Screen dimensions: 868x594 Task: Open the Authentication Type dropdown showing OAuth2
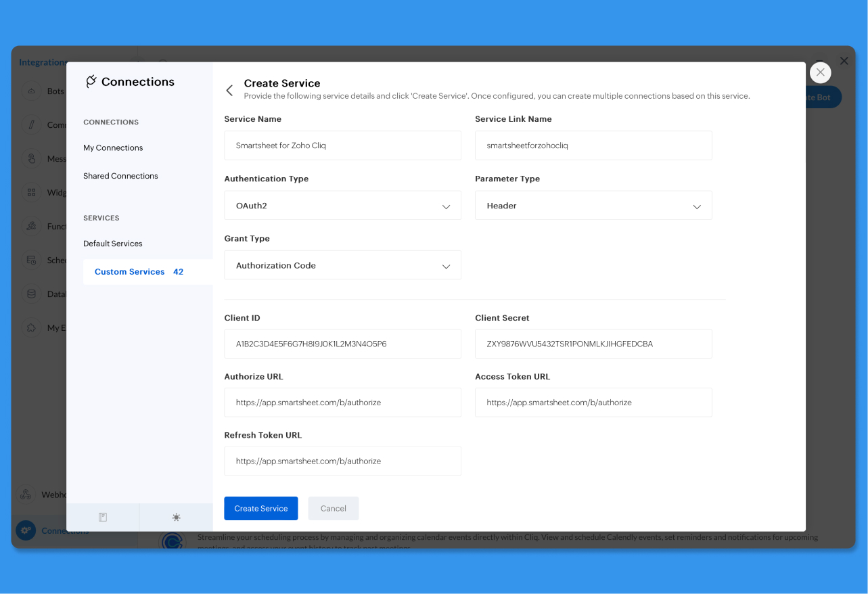coord(343,206)
